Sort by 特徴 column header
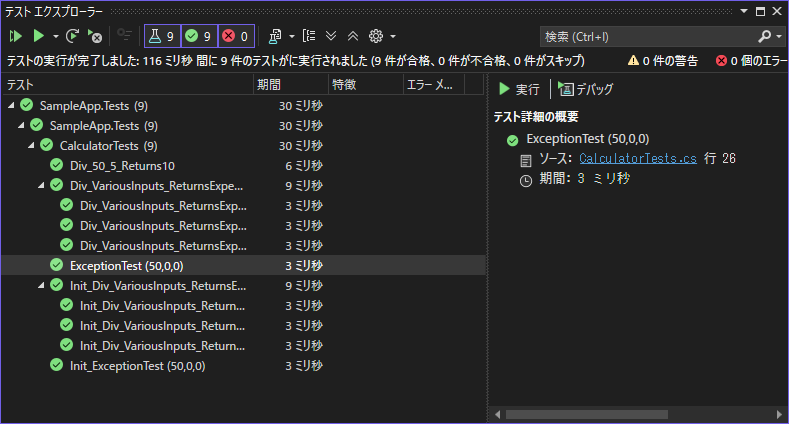 coord(366,84)
